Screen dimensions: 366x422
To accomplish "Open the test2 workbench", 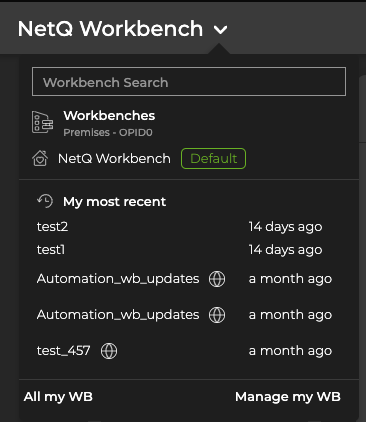I will [x=52, y=227].
